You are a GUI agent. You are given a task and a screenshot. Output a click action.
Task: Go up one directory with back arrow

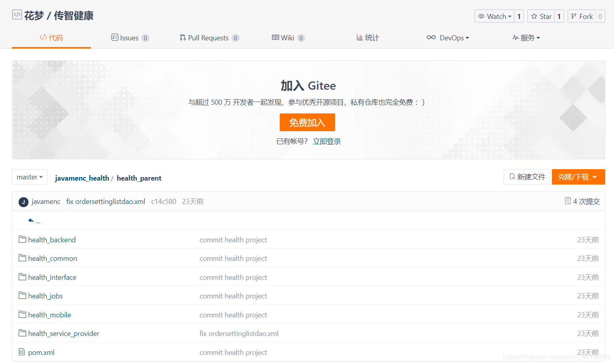pyautogui.click(x=31, y=221)
